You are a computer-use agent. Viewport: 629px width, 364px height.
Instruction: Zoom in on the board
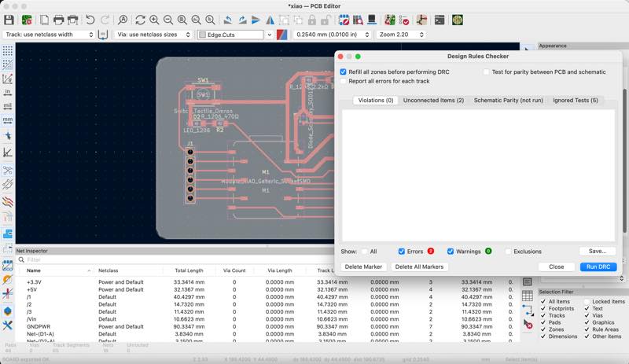(154, 20)
